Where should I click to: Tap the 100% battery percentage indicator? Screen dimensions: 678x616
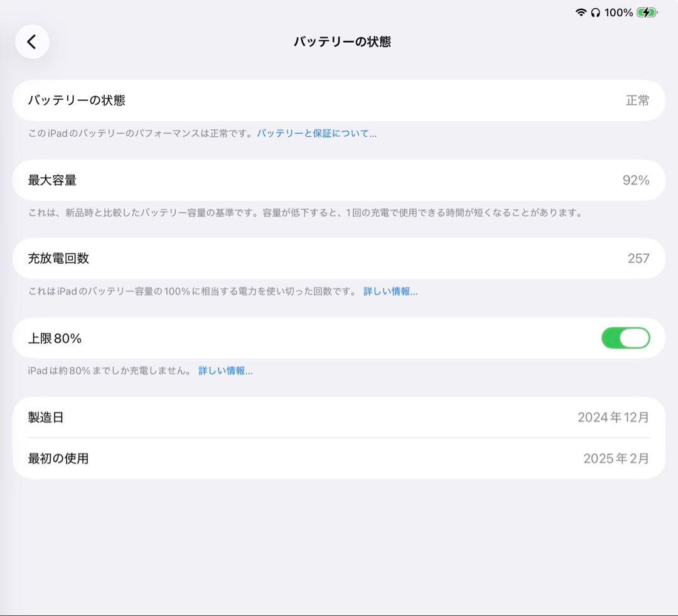point(618,13)
